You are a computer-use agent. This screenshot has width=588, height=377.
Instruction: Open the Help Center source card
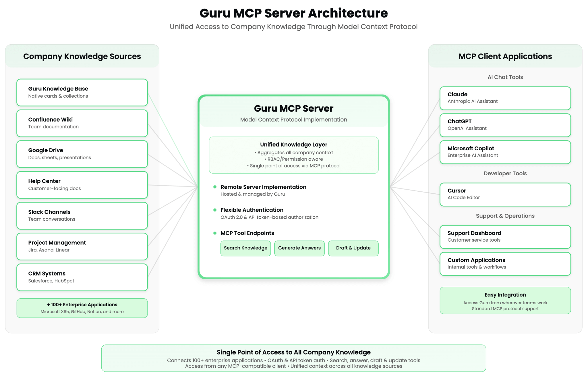click(x=82, y=185)
